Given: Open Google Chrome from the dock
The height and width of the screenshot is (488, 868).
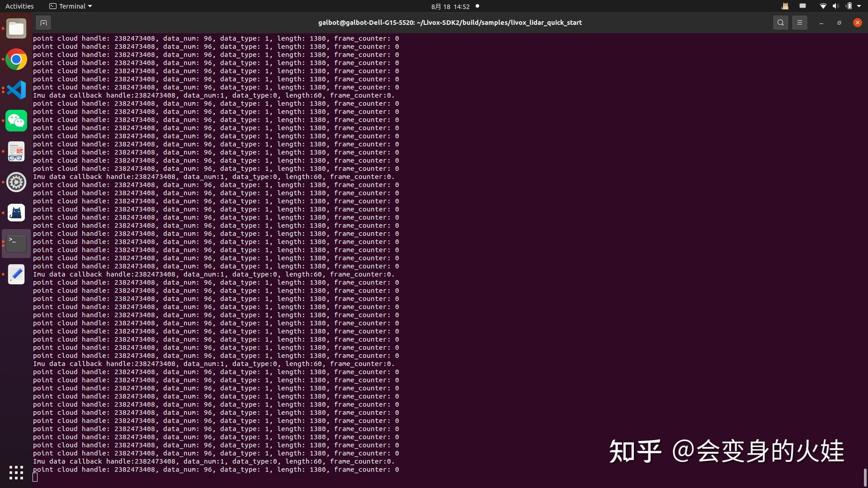Looking at the screenshot, I should point(16,59).
